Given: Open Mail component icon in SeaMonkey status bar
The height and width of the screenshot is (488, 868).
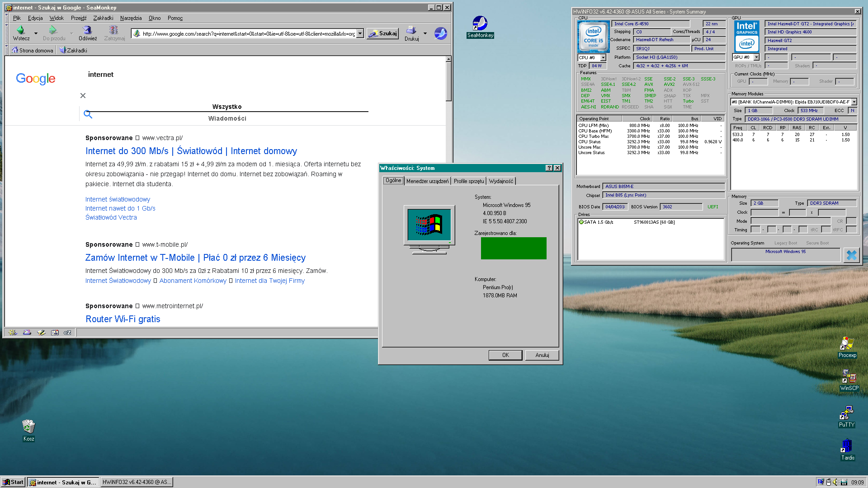Looking at the screenshot, I should [27, 333].
